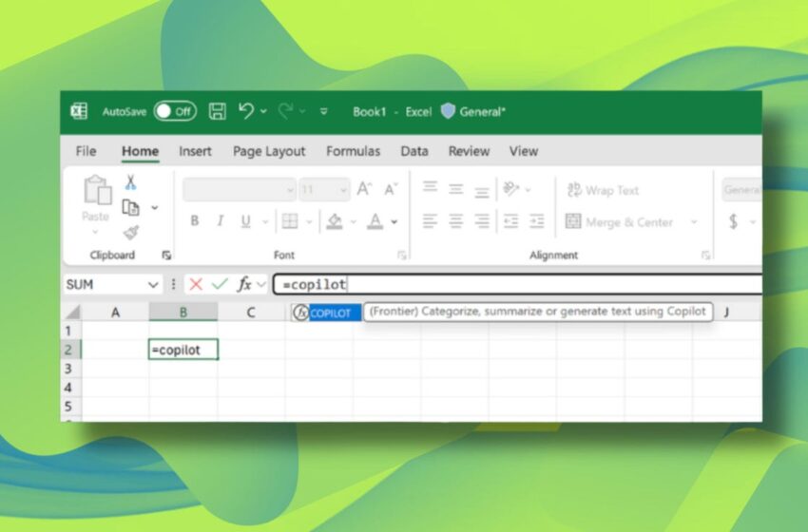Go to the Formulas tab
Screen dimensions: 808x532
click(353, 151)
